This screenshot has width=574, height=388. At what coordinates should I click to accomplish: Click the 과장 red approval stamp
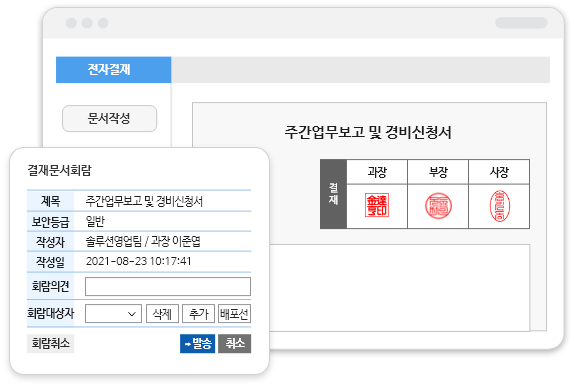tap(377, 205)
